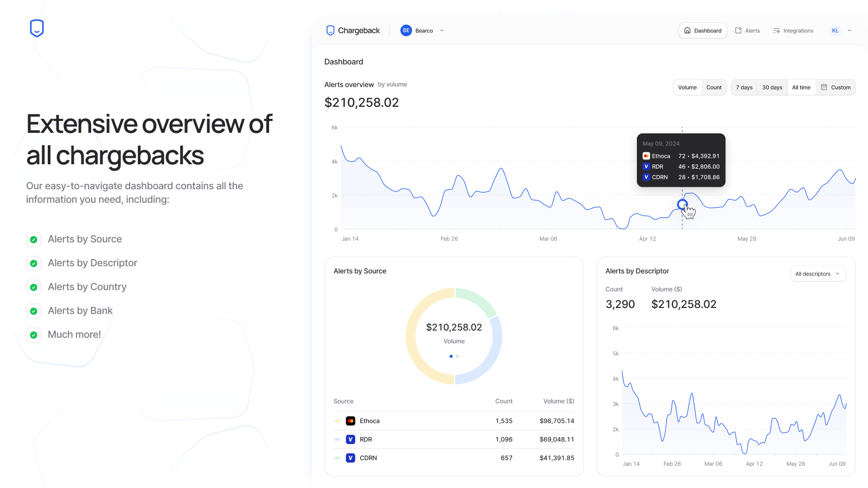Click the Custom date range button
Screen dimensions: 868x488
click(x=835, y=87)
